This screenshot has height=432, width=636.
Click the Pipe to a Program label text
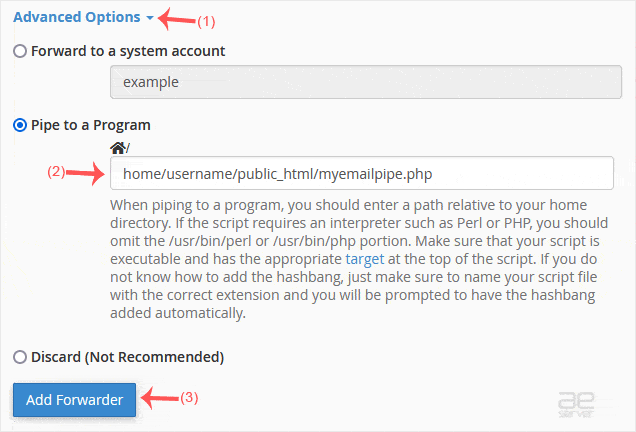point(91,125)
